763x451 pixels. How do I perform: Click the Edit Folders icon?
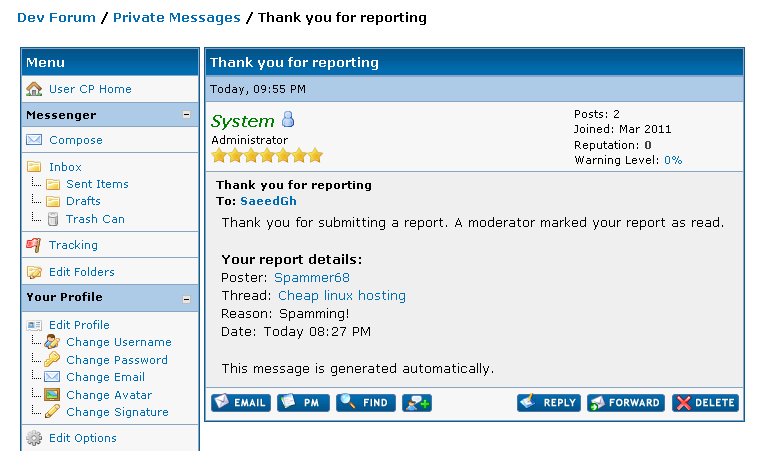click(x=34, y=272)
